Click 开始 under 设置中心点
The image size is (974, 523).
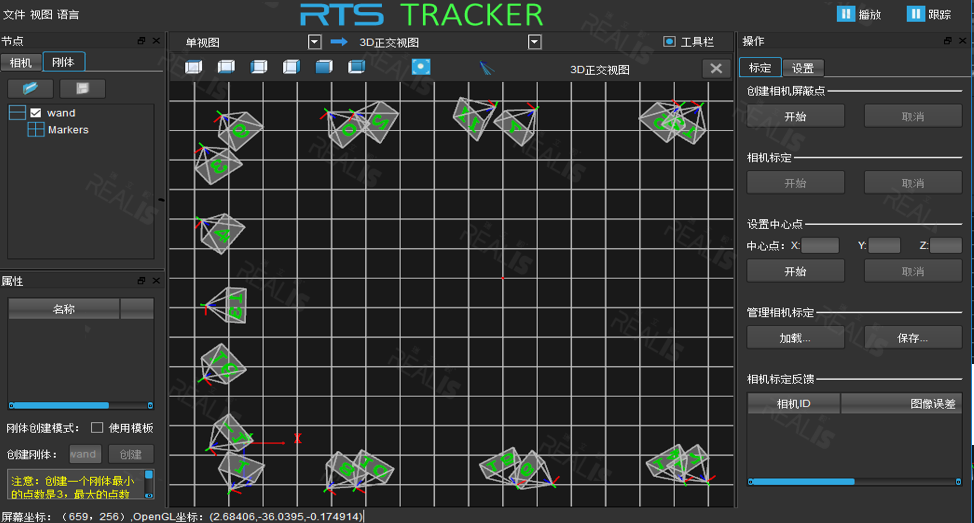795,271
